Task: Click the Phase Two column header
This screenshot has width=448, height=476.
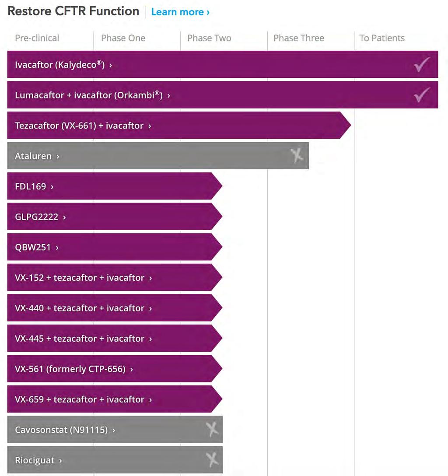Action: point(209,38)
